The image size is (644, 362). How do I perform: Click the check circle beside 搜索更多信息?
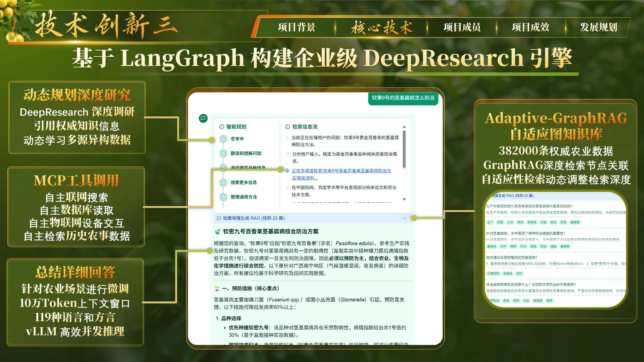click(223, 182)
